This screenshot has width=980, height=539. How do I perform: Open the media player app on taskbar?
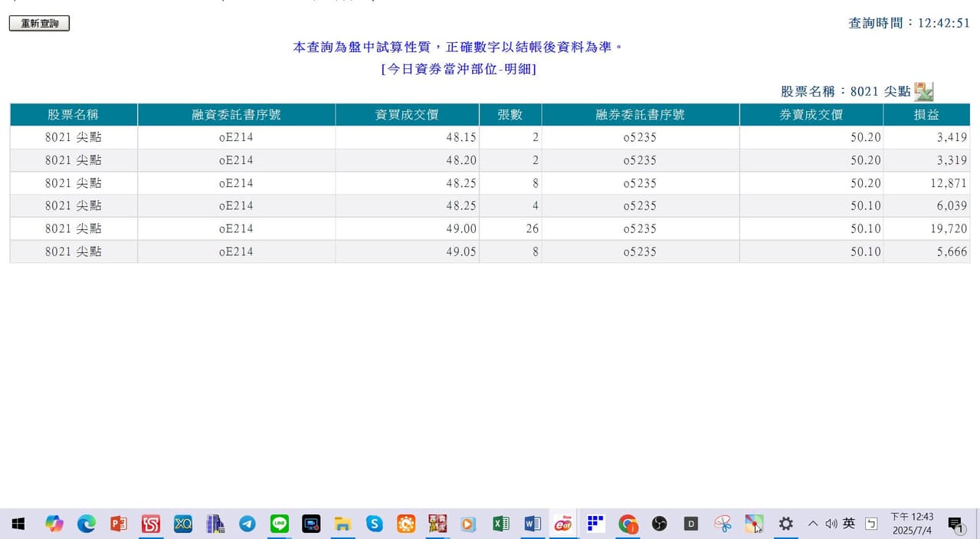469,524
